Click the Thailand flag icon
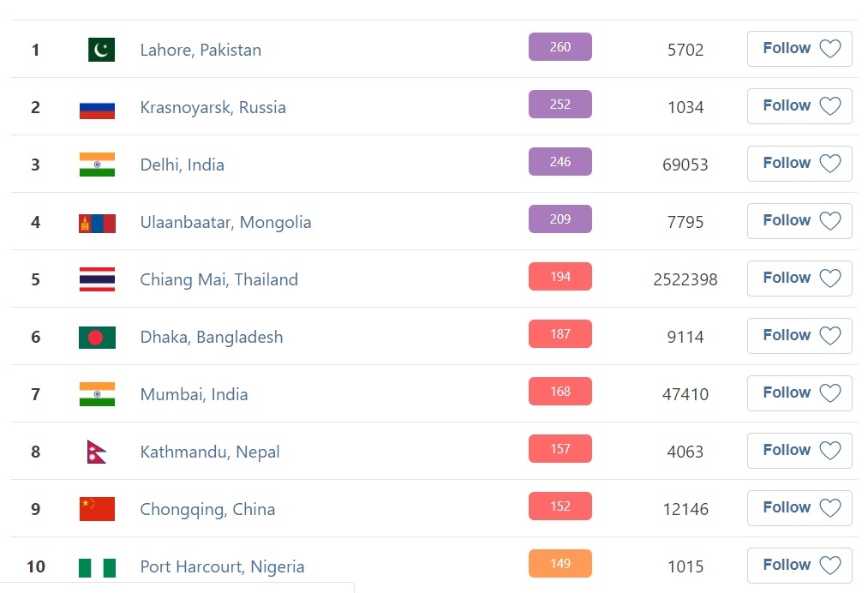 pos(97,280)
